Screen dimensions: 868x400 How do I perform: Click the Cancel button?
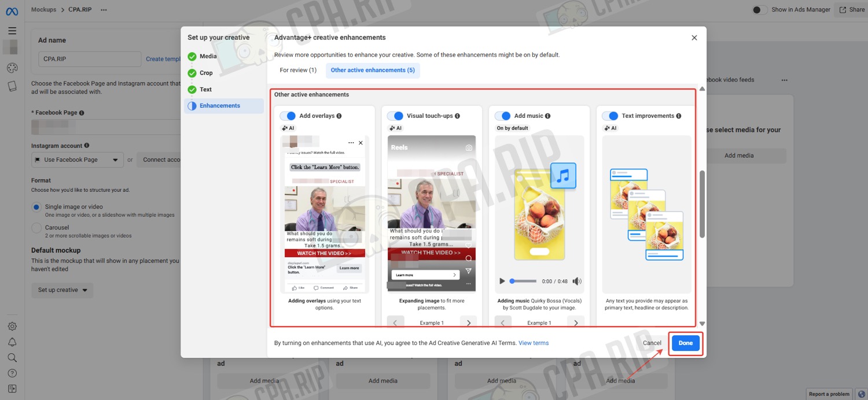pos(652,343)
